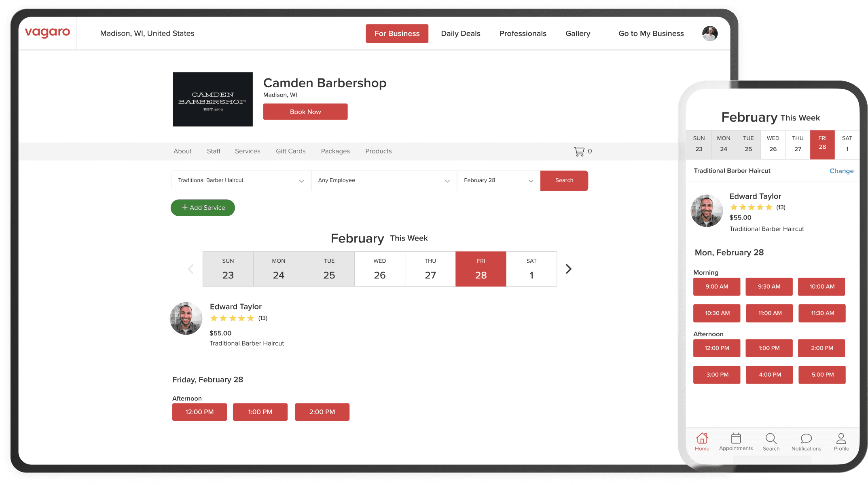Click the Change link on mobile view

click(841, 171)
